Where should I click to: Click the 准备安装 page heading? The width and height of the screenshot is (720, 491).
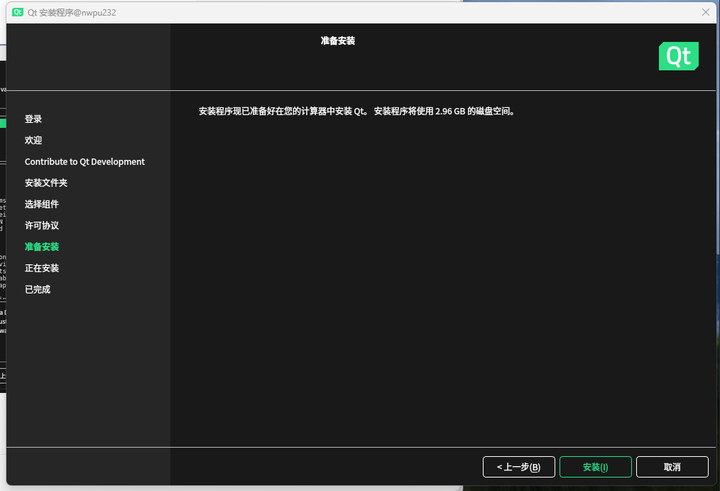(x=338, y=41)
